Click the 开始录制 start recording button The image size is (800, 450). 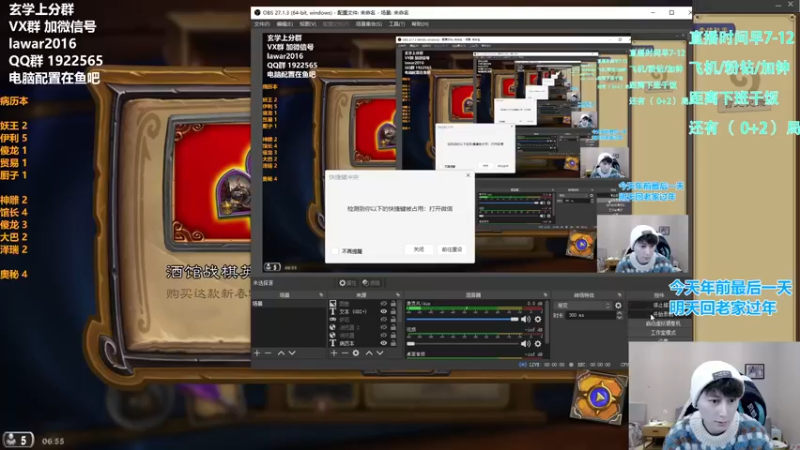point(660,314)
